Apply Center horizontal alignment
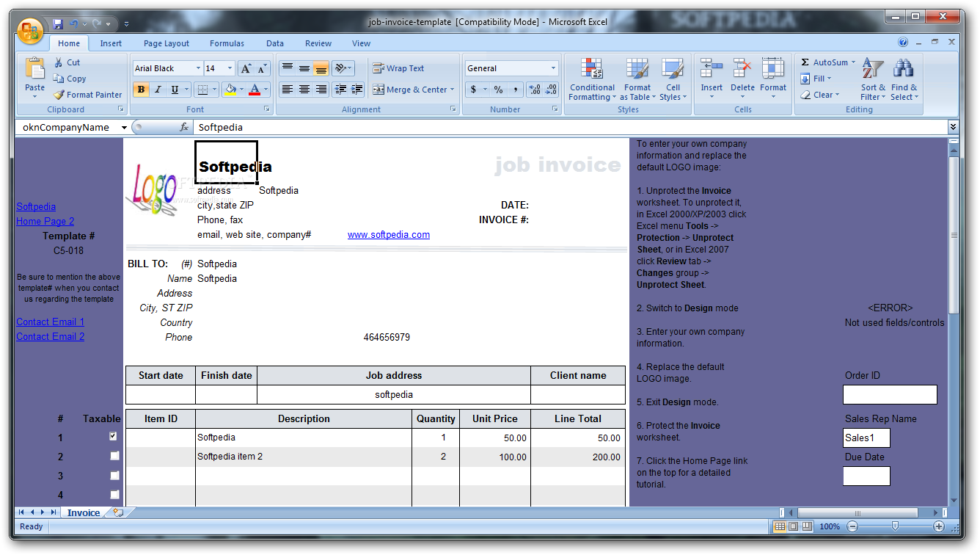 [304, 90]
